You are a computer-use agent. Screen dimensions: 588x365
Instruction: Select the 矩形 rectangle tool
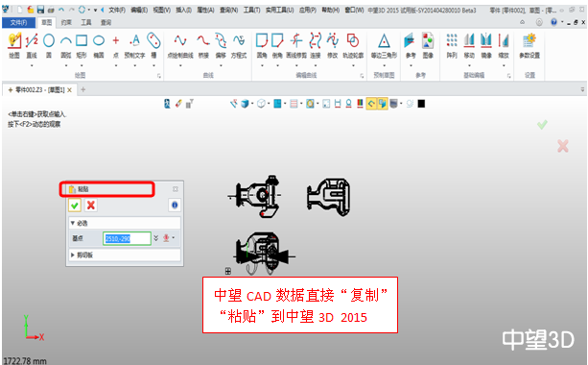click(82, 45)
